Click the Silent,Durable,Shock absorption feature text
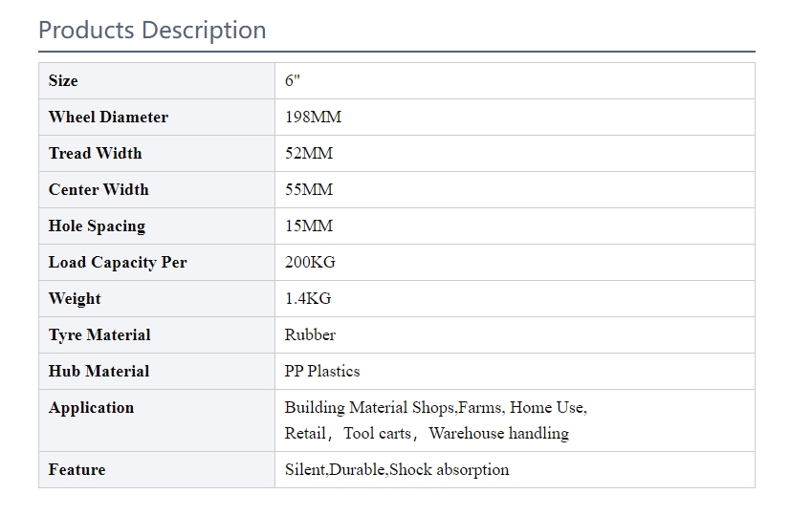812x516 pixels. [x=397, y=469]
